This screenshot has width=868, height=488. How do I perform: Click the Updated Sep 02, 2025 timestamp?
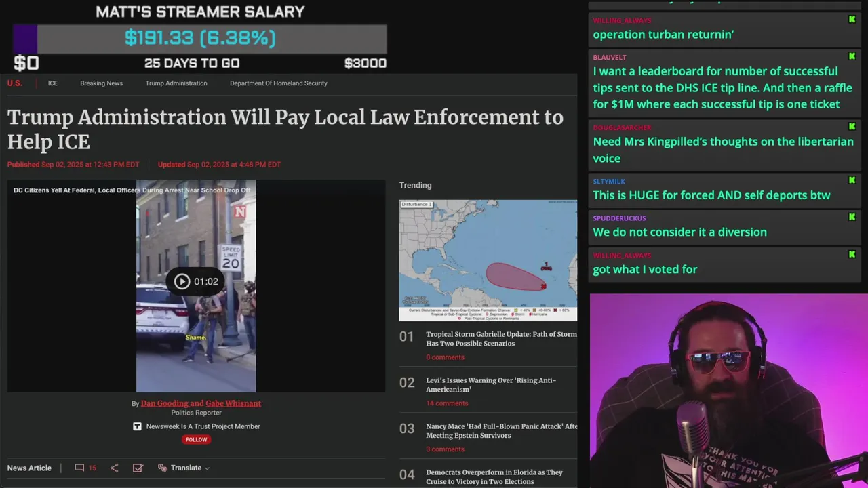pyautogui.click(x=219, y=164)
